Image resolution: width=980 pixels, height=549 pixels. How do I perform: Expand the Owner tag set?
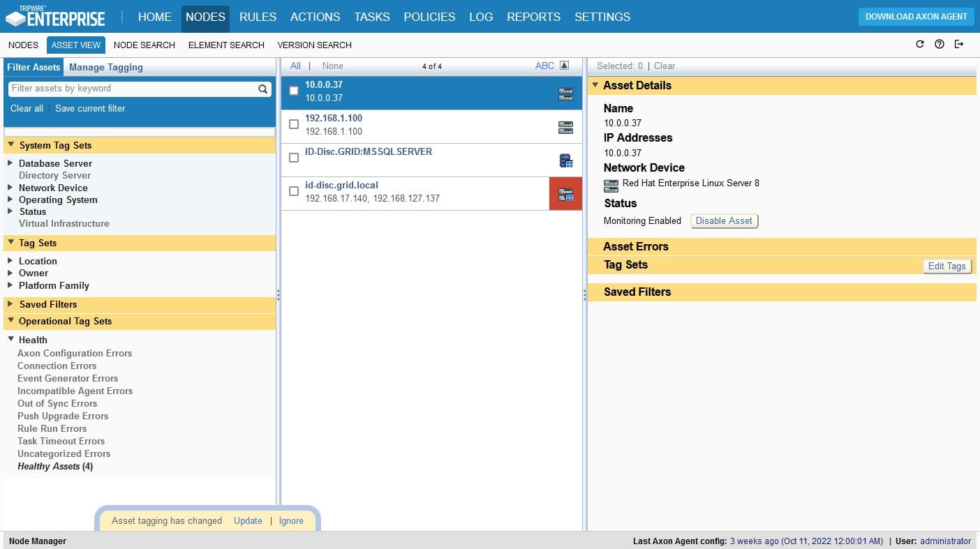[10, 273]
